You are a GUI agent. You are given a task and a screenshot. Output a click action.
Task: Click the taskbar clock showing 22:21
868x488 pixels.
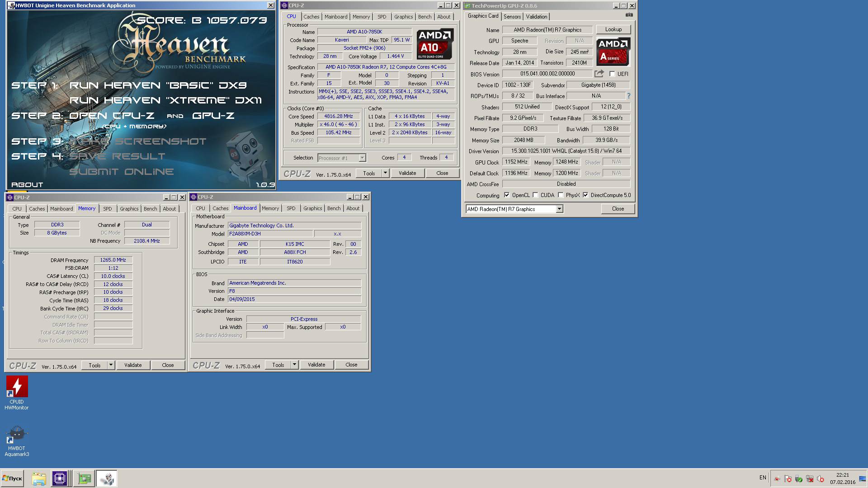coord(842,475)
